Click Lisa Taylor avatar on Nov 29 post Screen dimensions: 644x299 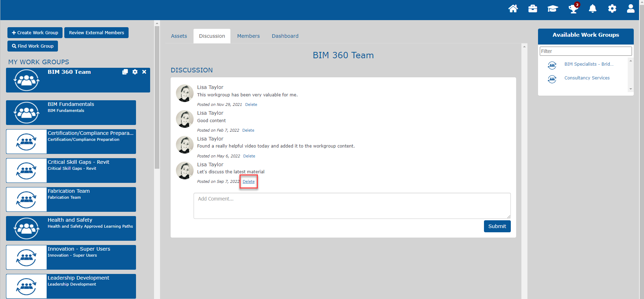tap(185, 93)
